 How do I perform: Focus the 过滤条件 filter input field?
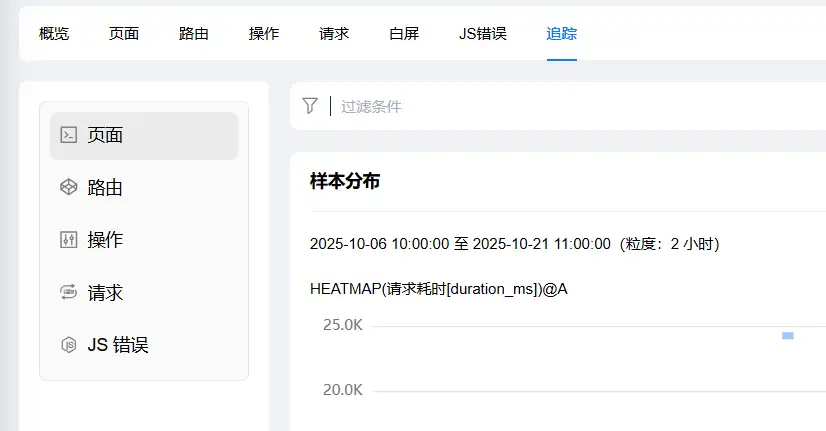click(x=500, y=106)
